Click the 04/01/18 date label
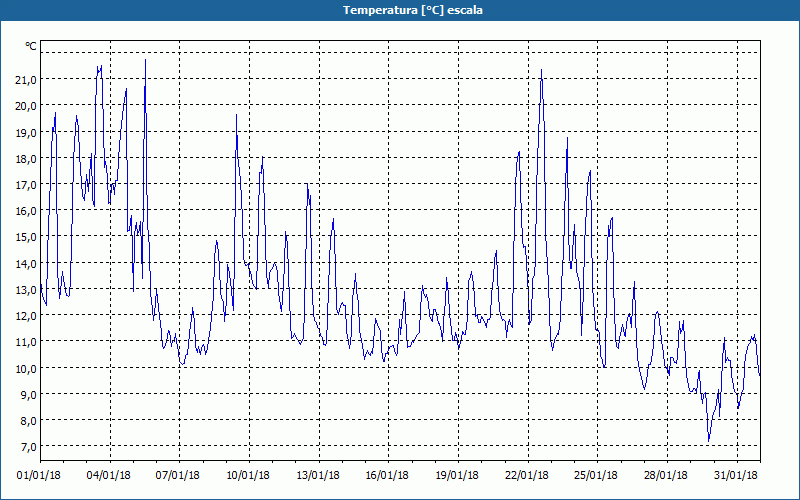This screenshot has height=500, width=800. coord(109,476)
